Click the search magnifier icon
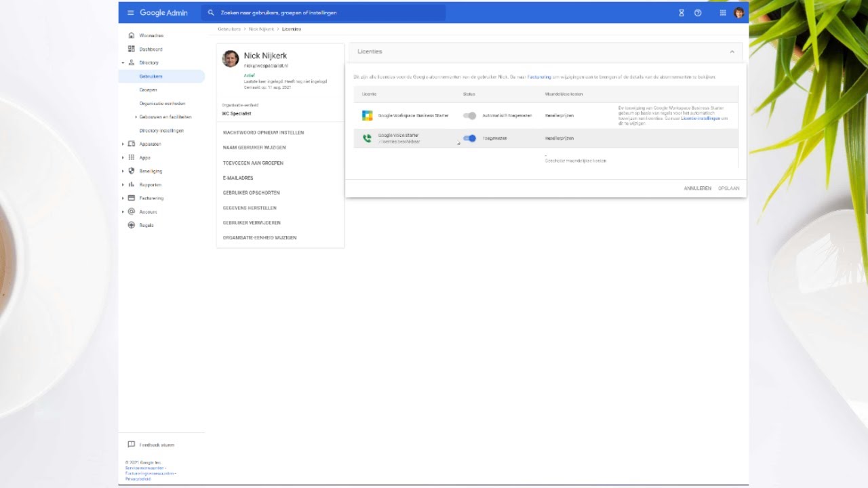 pyautogui.click(x=211, y=13)
